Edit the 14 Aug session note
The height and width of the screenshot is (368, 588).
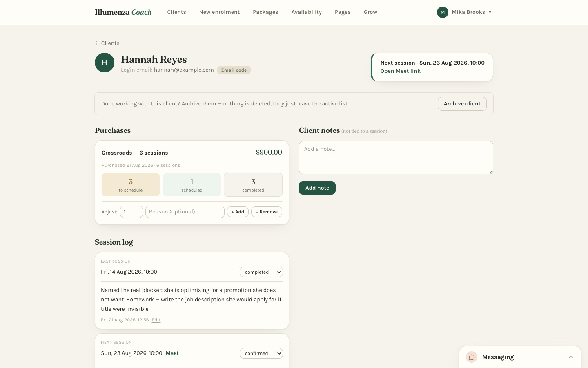tap(156, 320)
